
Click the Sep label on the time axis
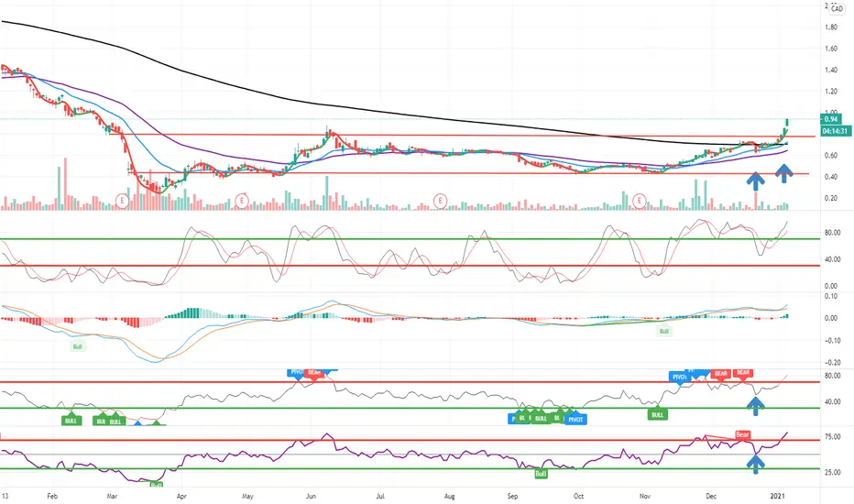point(512,497)
